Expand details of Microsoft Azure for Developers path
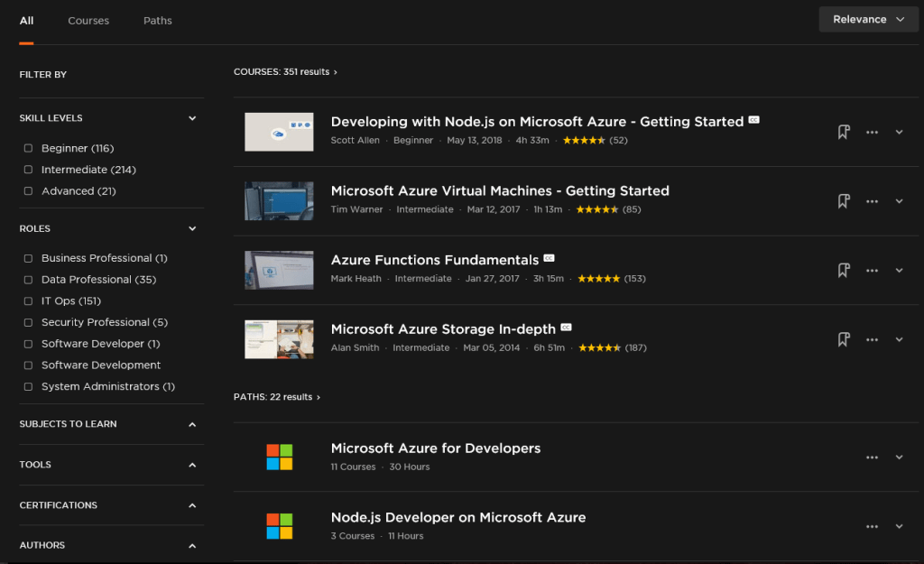This screenshot has width=924, height=564. click(900, 458)
